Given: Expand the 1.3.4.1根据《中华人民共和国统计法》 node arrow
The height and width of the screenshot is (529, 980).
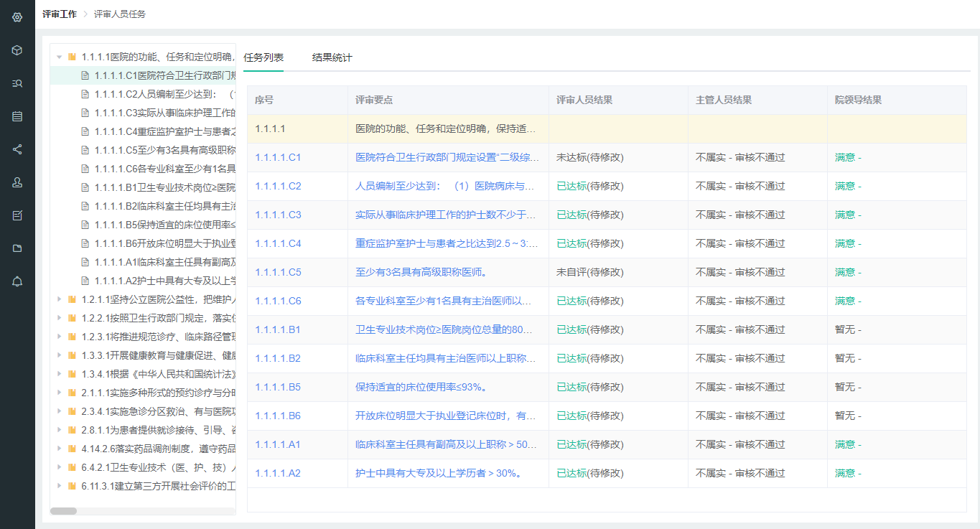Looking at the screenshot, I should pos(59,374).
